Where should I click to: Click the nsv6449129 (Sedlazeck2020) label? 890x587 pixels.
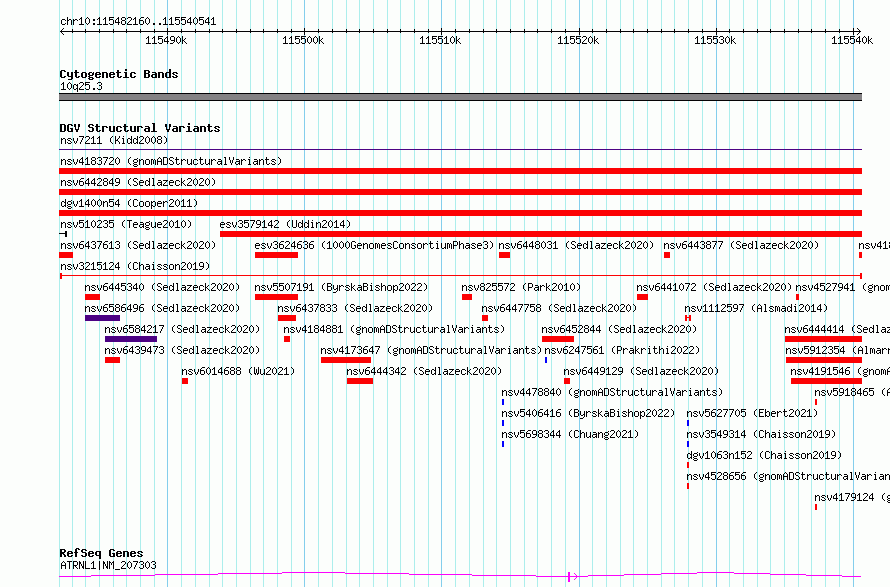pos(641,371)
